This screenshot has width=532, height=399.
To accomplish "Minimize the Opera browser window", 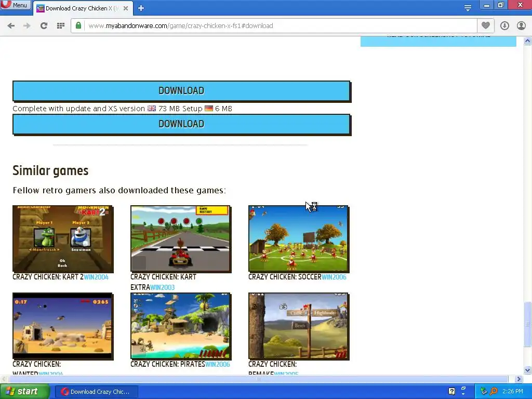I will 486,5.
